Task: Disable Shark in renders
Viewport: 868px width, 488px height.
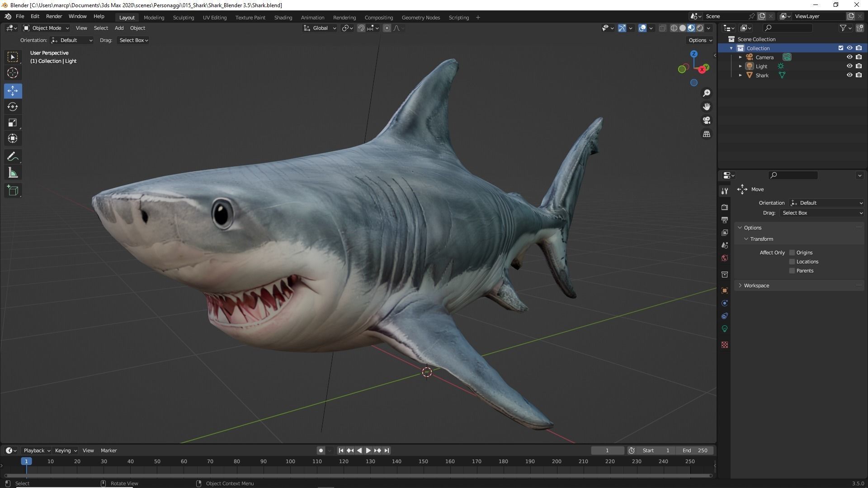Action: (859, 75)
